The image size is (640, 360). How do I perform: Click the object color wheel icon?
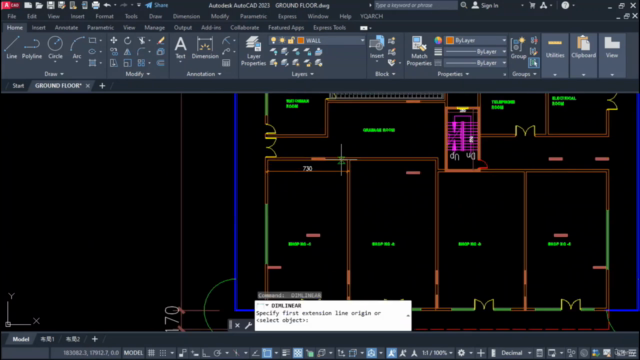(x=438, y=40)
